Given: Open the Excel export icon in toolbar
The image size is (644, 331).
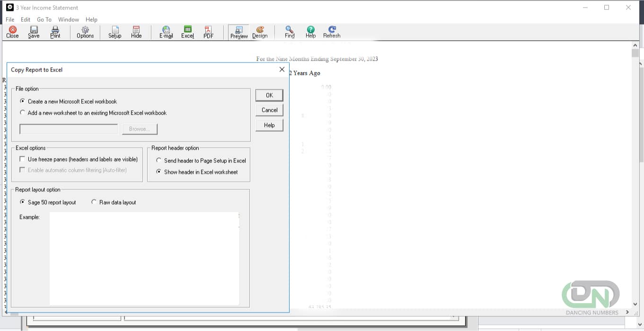Looking at the screenshot, I should pos(187,32).
